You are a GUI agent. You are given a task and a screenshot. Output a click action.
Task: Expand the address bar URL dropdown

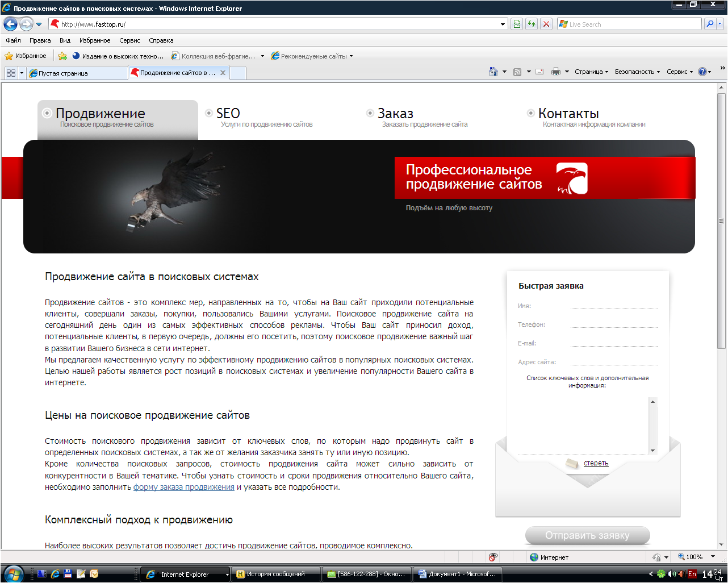(503, 24)
